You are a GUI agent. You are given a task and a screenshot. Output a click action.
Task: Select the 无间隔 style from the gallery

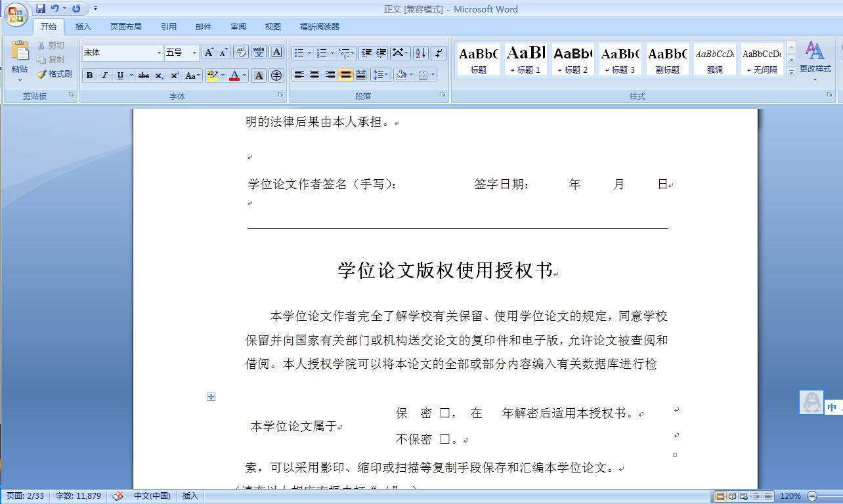coord(762,59)
